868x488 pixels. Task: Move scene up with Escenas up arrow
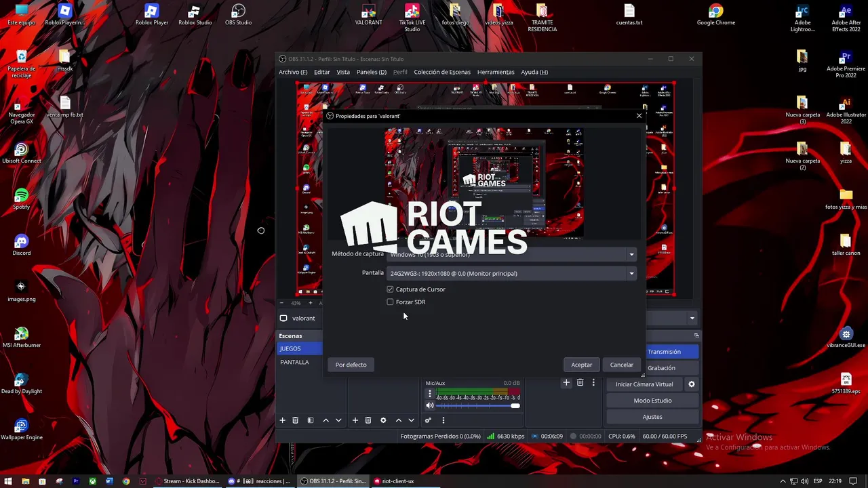click(x=326, y=420)
